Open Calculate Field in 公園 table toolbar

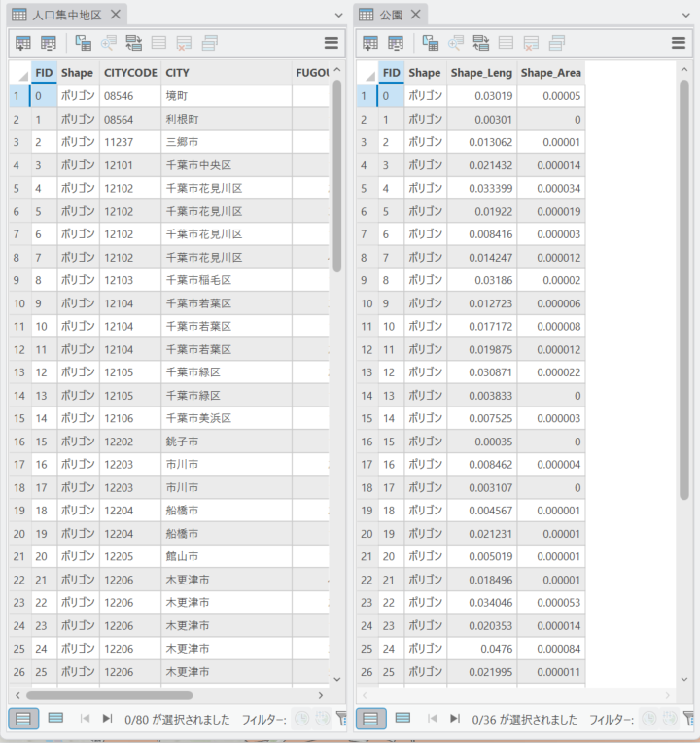[396, 43]
